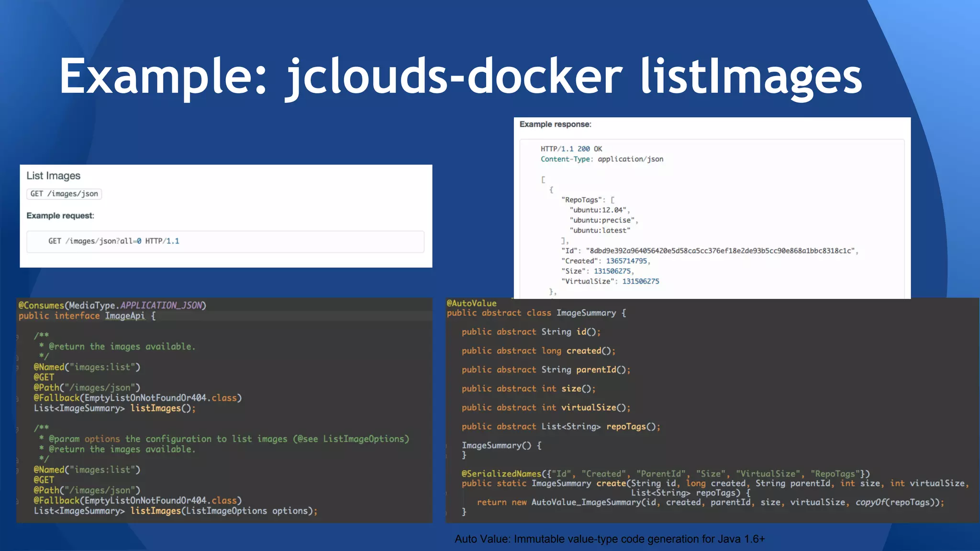
Task: Click the "ubuntu:precise" tag value
Action: (604, 220)
